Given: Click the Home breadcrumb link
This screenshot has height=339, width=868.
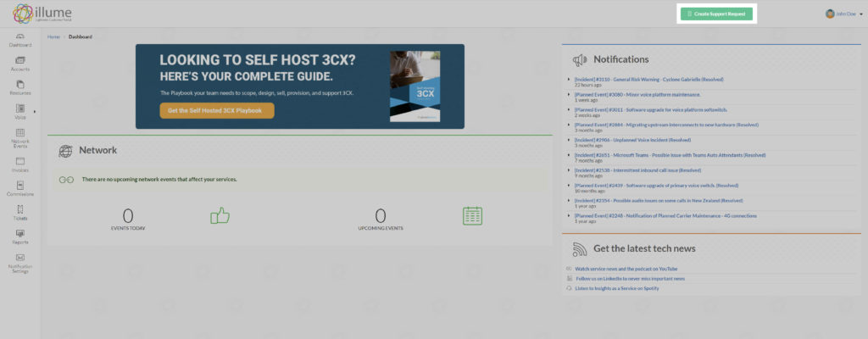Looking at the screenshot, I should 53,37.
